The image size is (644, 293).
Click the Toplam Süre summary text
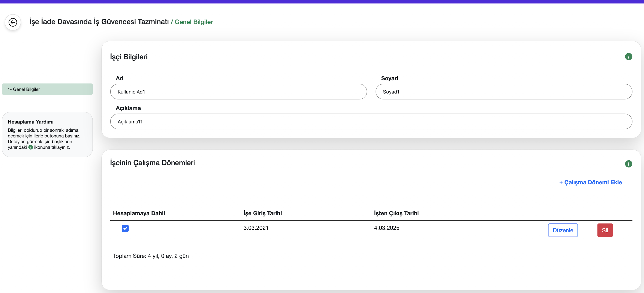[x=151, y=256]
